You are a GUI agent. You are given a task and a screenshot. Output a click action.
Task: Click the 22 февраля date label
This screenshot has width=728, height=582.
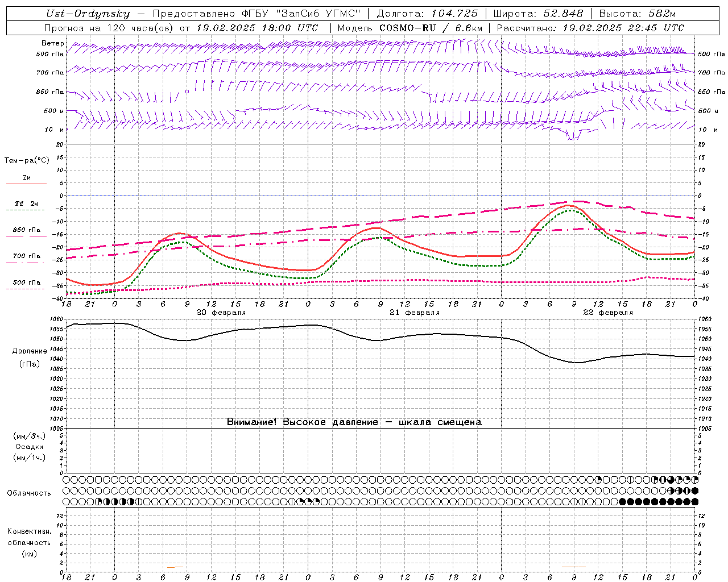(608, 313)
